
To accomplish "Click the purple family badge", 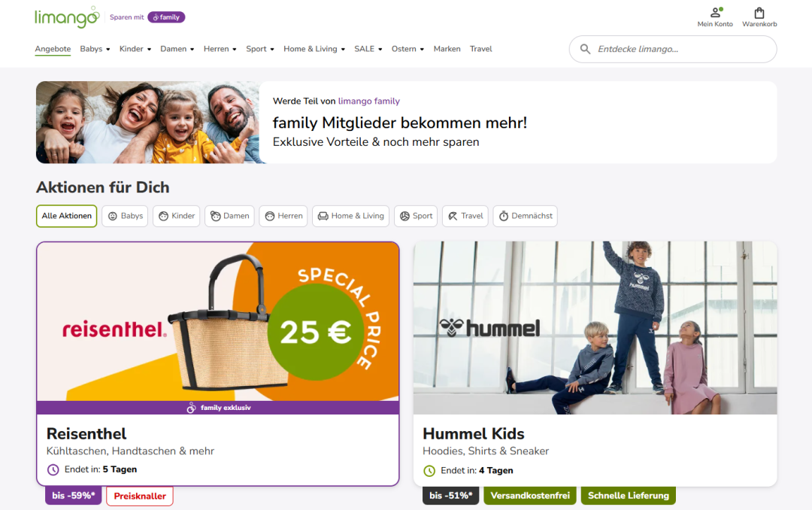I will click(166, 17).
